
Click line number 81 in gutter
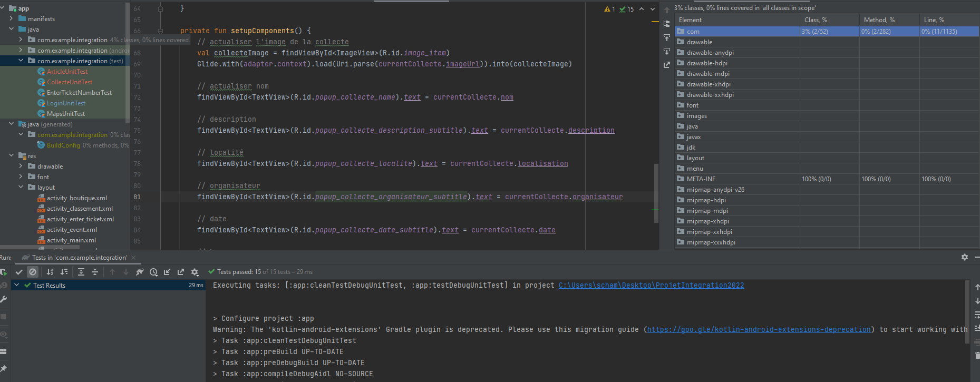click(x=137, y=197)
